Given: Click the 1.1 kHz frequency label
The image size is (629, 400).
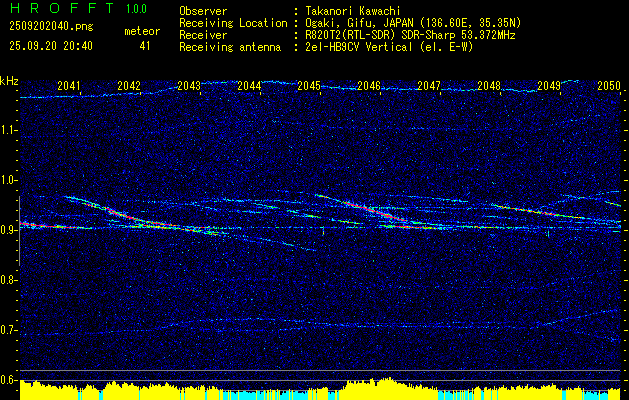Looking at the screenshot, I should click(9, 130).
